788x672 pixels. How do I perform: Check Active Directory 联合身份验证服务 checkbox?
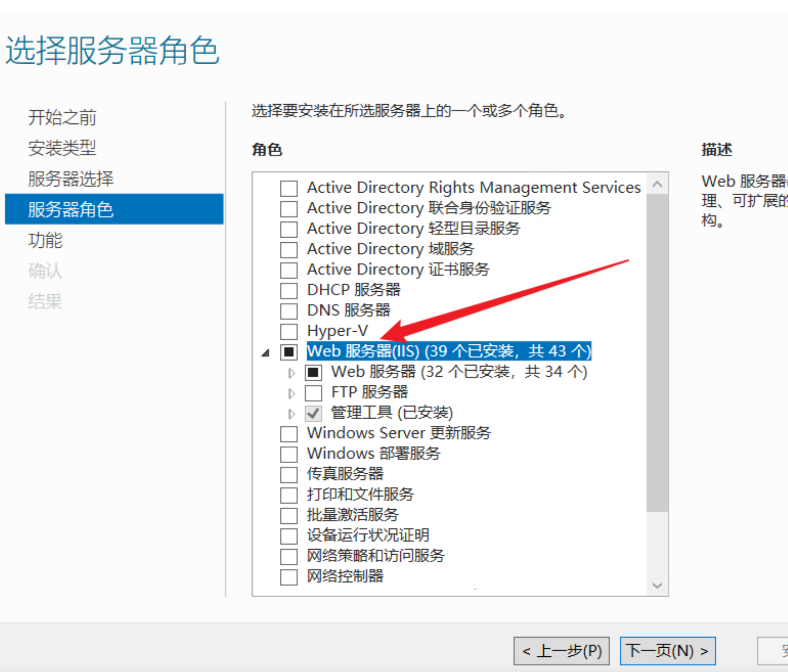[289, 209]
